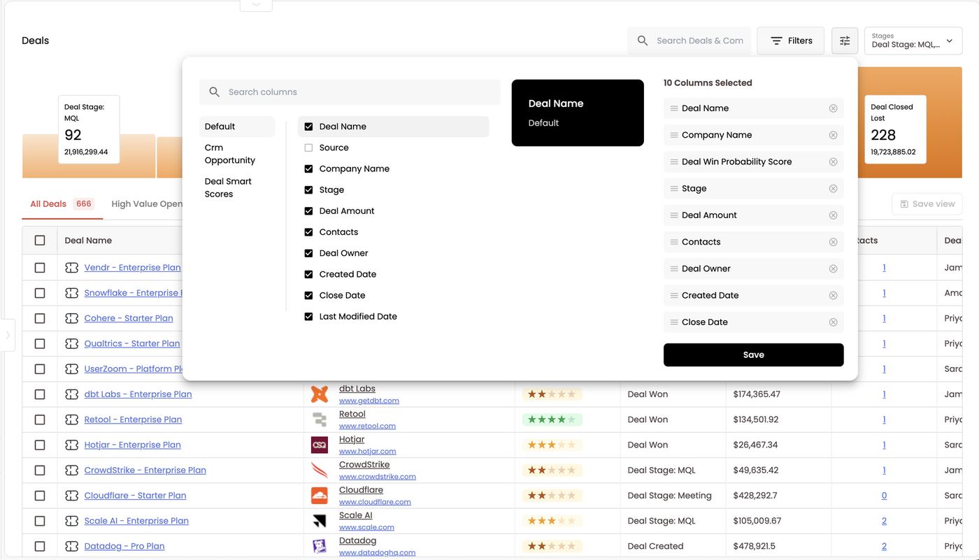Visit the www.crowdstrike.com link
This screenshot has width=979, height=560.
(378, 477)
